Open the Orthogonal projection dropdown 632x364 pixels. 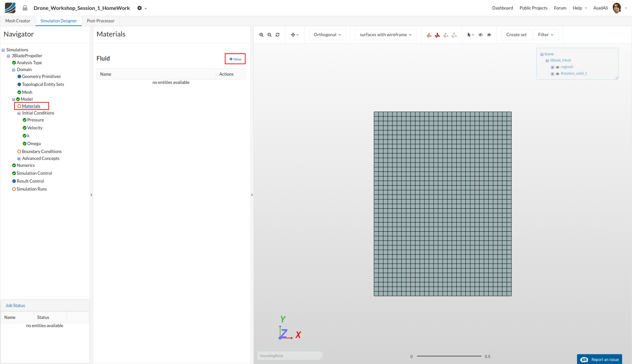327,35
